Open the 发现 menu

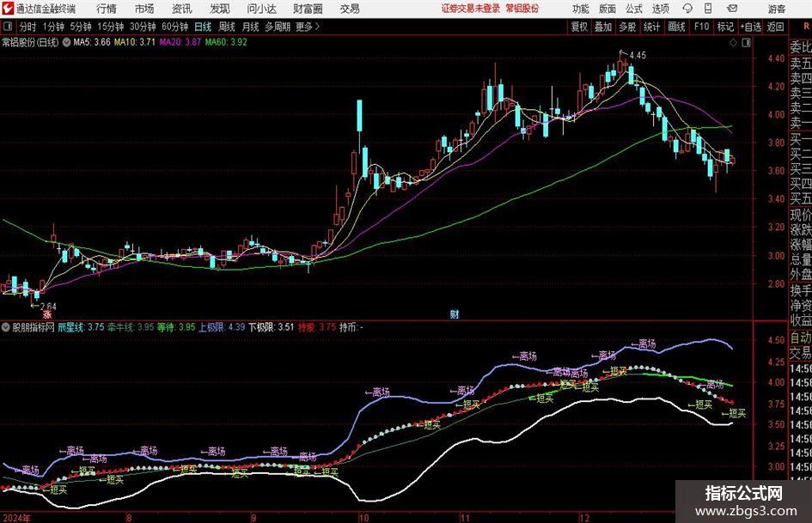click(220, 9)
